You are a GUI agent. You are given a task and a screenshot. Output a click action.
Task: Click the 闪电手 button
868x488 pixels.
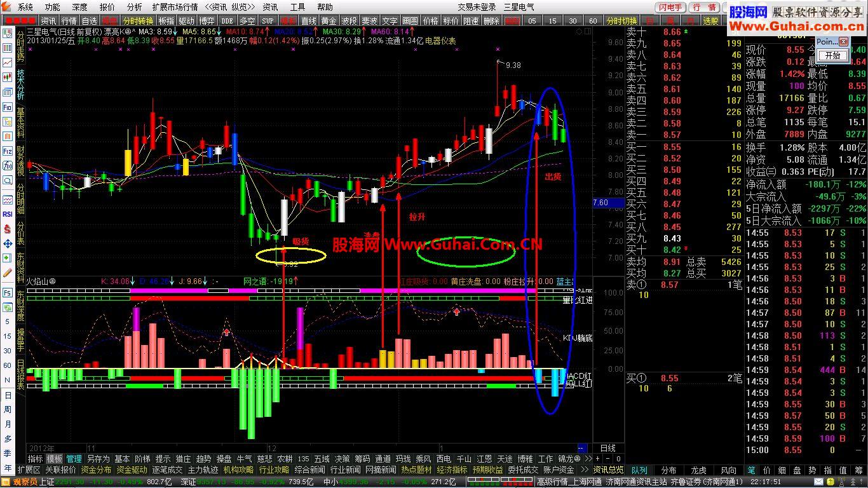tap(670, 7)
